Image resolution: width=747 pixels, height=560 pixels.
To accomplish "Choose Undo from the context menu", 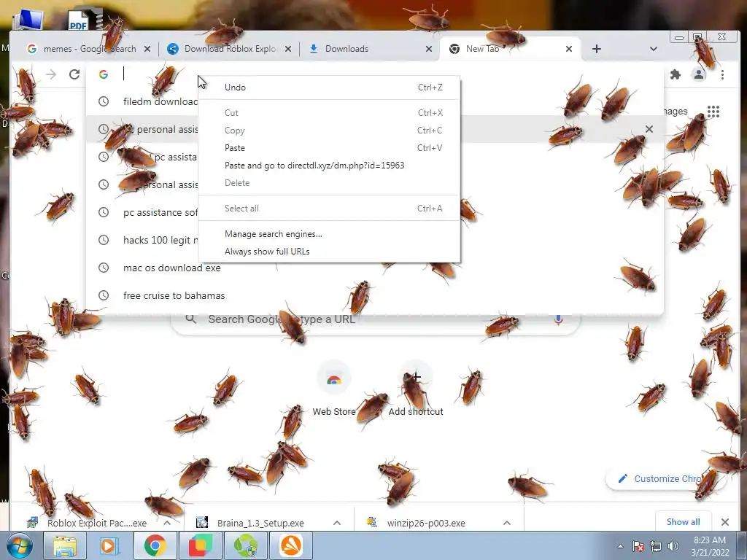I will 329,87.
